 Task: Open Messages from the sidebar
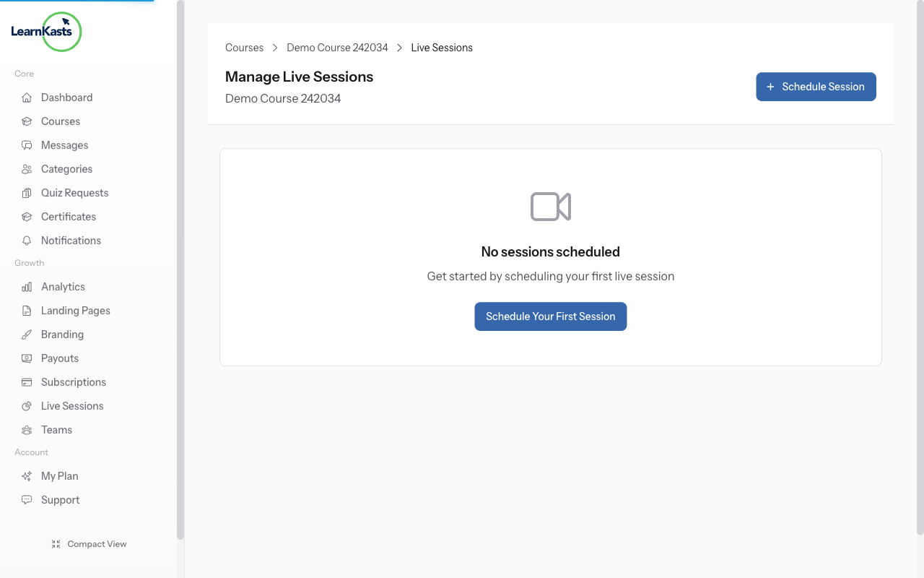pos(27,144)
